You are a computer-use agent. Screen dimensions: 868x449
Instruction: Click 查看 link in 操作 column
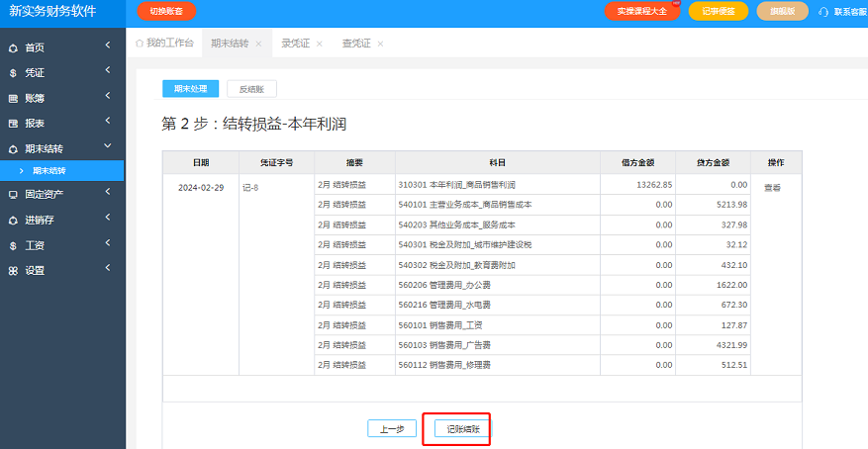click(x=772, y=188)
